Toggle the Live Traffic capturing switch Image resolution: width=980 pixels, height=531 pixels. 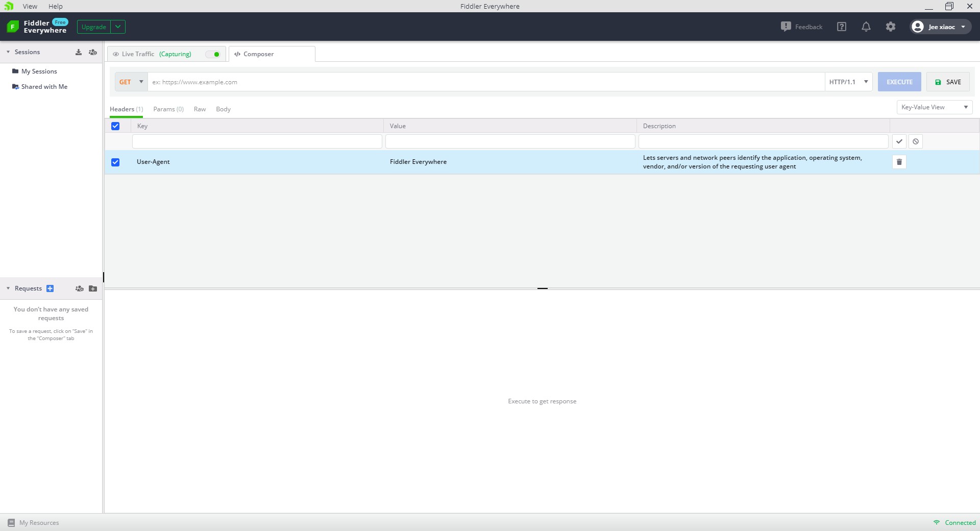213,54
